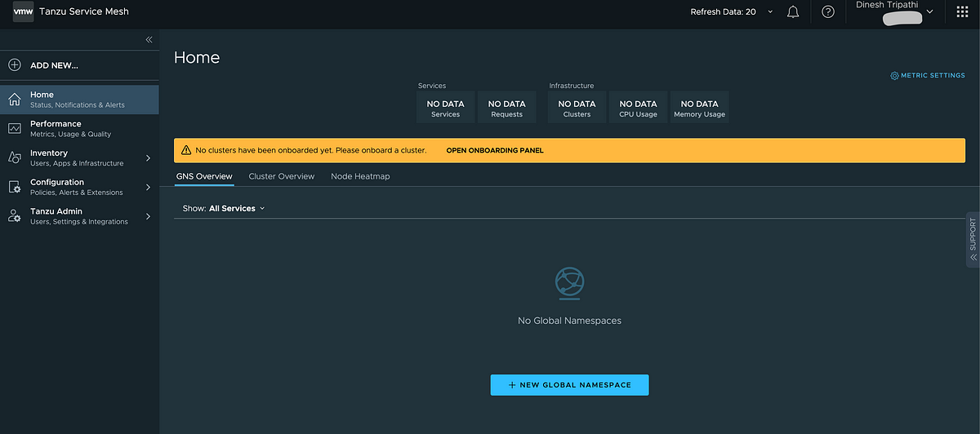Click the Global Namespaces globe icon
The image size is (980, 434).
(x=569, y=281)
